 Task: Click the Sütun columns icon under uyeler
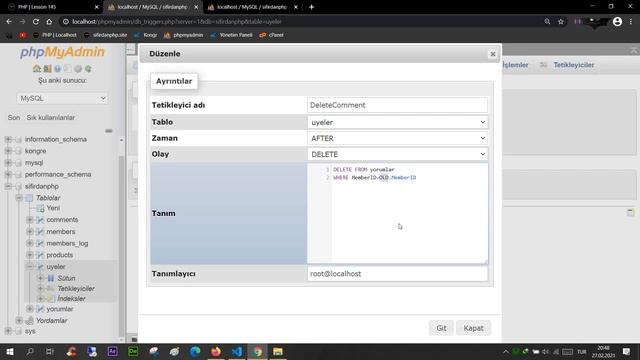point(51,278)
